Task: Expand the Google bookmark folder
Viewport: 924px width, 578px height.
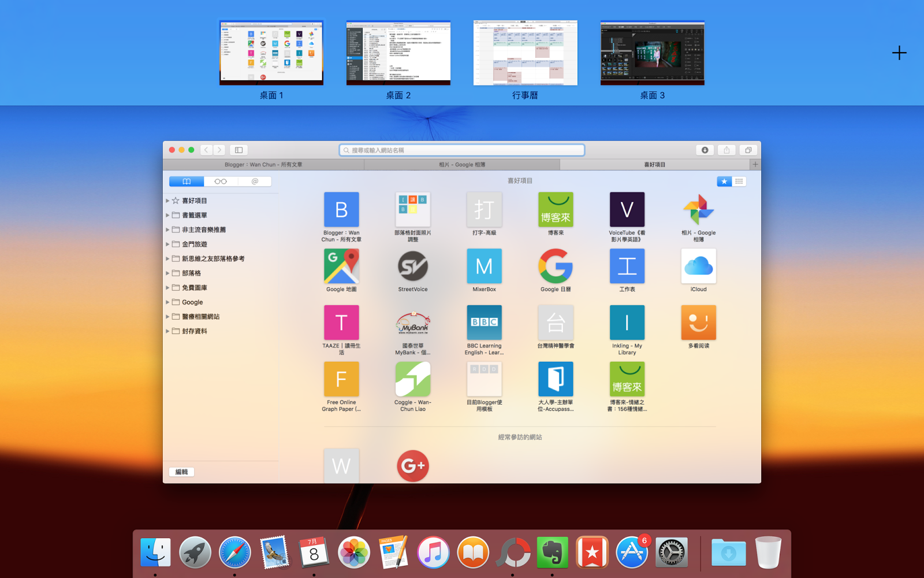Action: coord(167,302)
